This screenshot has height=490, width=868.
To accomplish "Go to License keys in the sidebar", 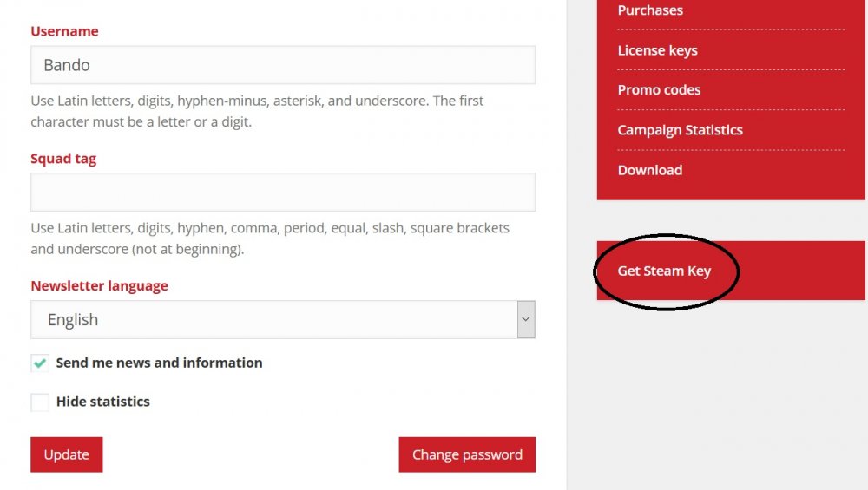I will click(657, 50).
